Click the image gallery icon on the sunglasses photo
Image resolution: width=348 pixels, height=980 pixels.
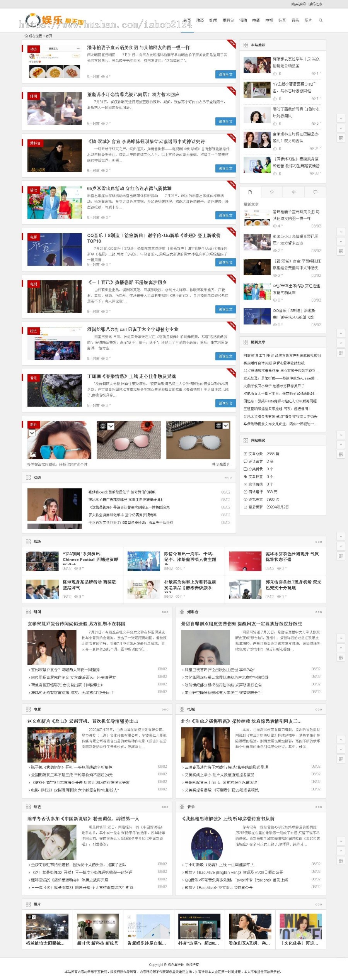pyautogui.click(x=33, y=454)
